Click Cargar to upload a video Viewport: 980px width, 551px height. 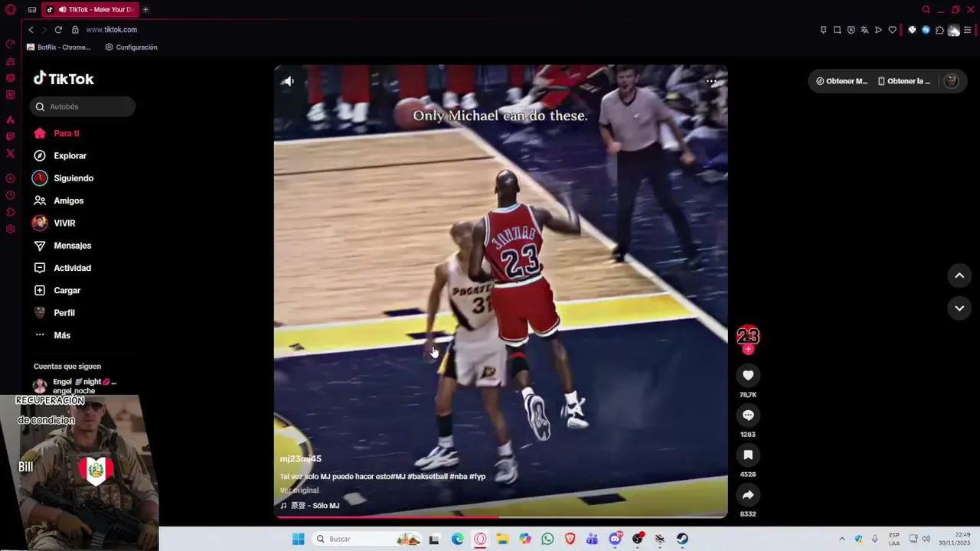[57, 290]
